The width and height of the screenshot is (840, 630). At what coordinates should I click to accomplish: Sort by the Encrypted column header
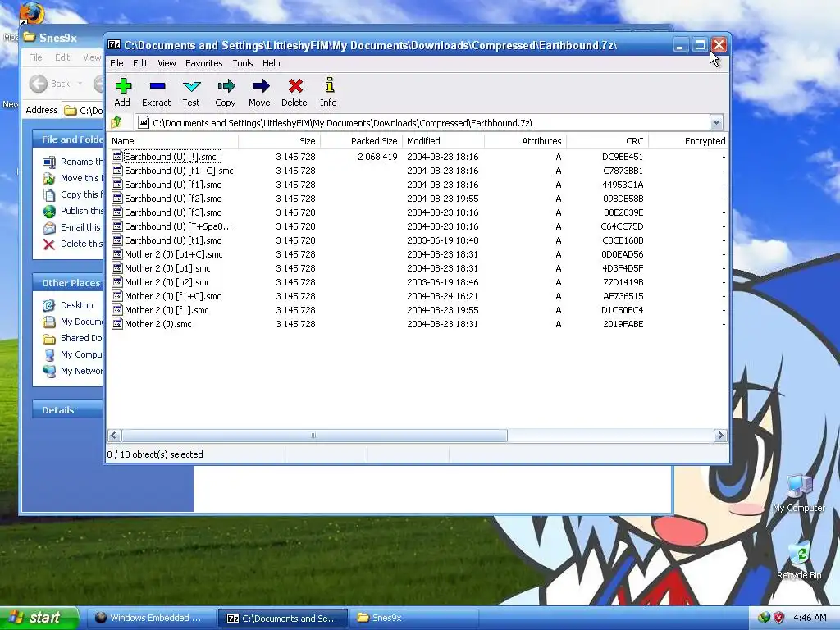[x=688, y=141]
